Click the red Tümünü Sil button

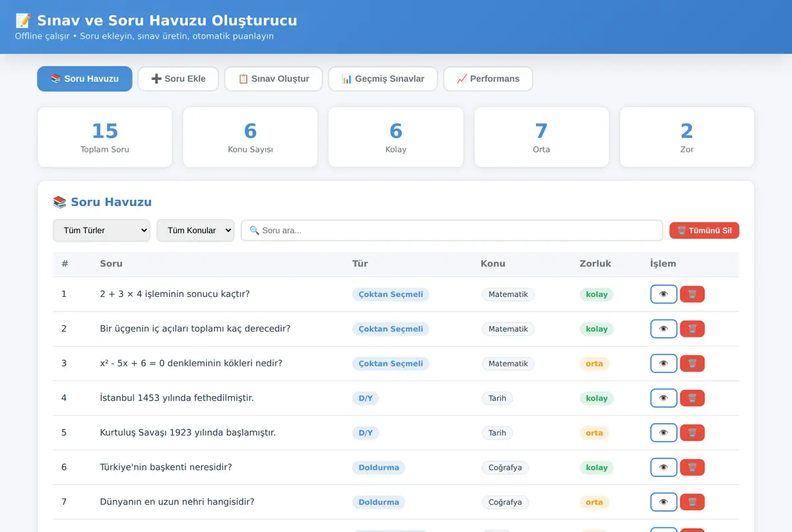704,230
